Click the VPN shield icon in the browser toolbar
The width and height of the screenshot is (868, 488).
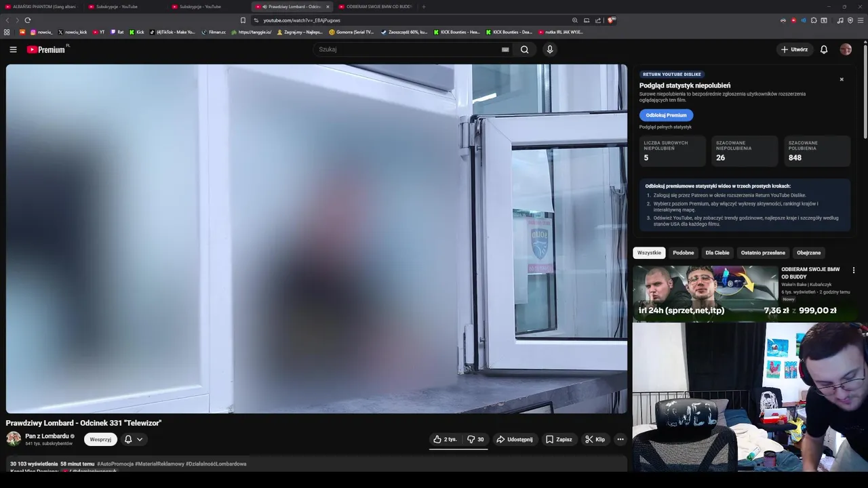click(x=850, y=20)
